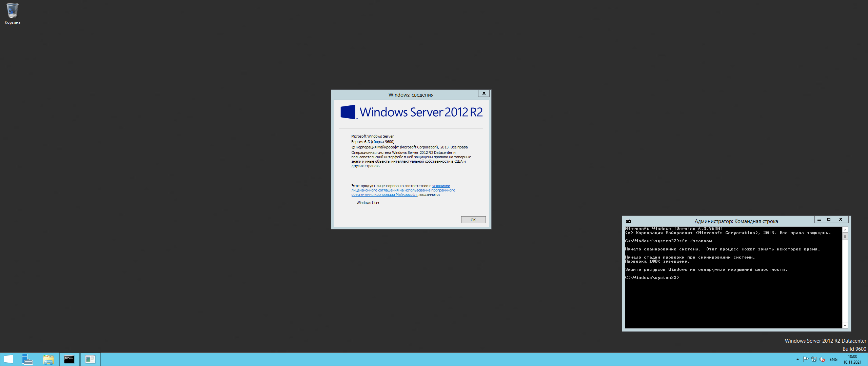Click the Command Prompt scrollbar thumb
Viewport: 868px width, 366px height.
click(x=845, y=236)
